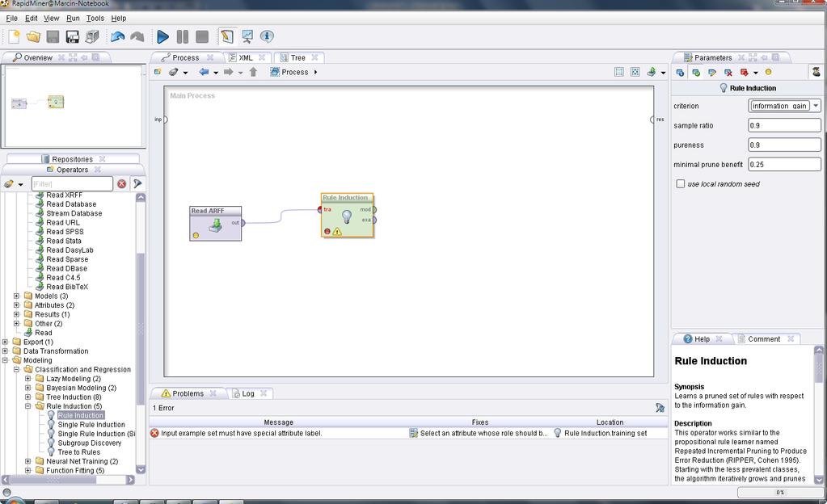This screenshot has height=504, width=827.
Task: Click the red breakpoint icon in Parameters toolbar
Action: tap(745, 73)
